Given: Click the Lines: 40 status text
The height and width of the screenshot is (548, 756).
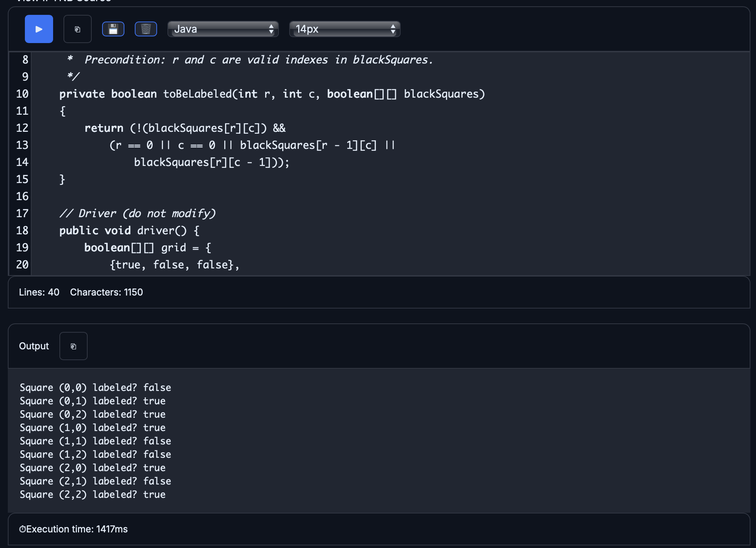Looking at the screenshot, I should tap(39, 292).
